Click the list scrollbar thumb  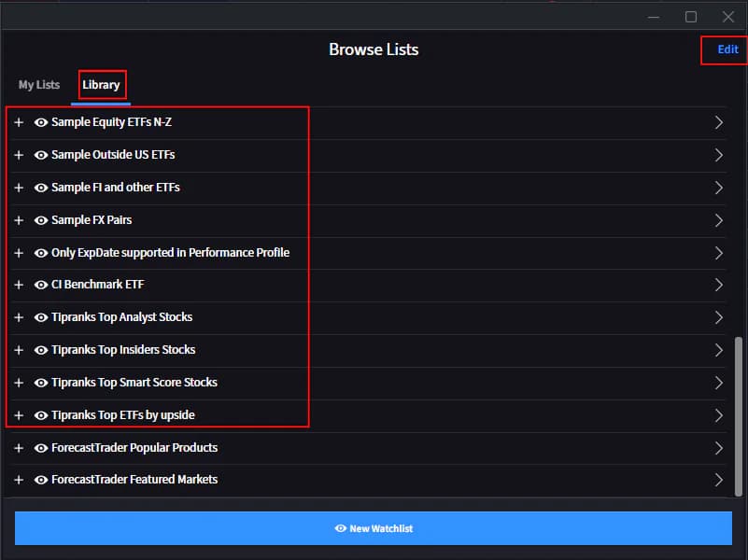(739, 417)
